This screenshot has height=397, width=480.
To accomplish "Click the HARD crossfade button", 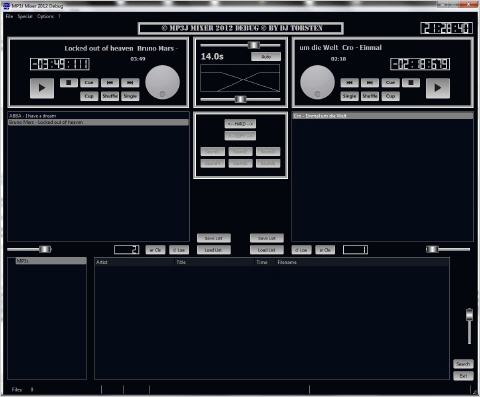I will 240,124.
